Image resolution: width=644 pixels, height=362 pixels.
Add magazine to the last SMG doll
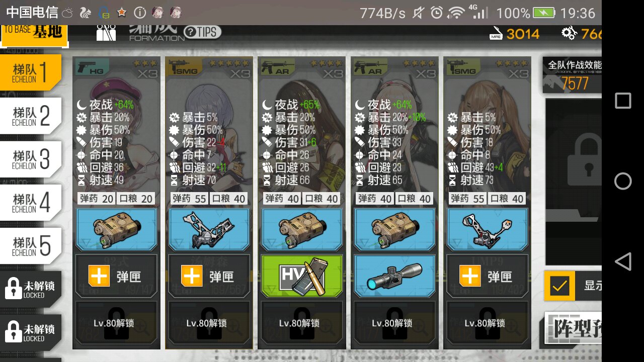(x=487, y=276)
